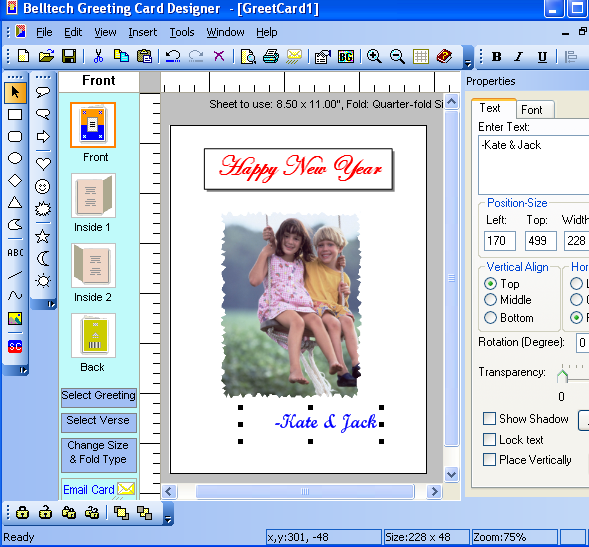Open a file with the folder icon
The image size is (589, 547).
(x=46, y=56)
